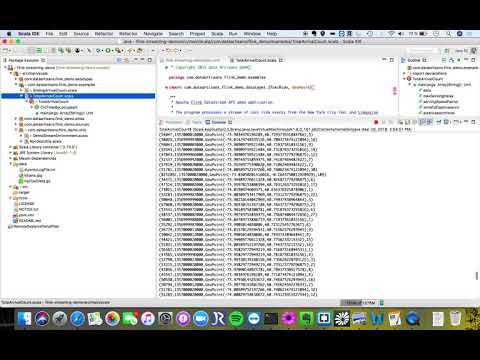This screenshot has width=480, height=360.
Task: Open the Package Explorer view menu arrow
Action: click(x=136, y=60)
